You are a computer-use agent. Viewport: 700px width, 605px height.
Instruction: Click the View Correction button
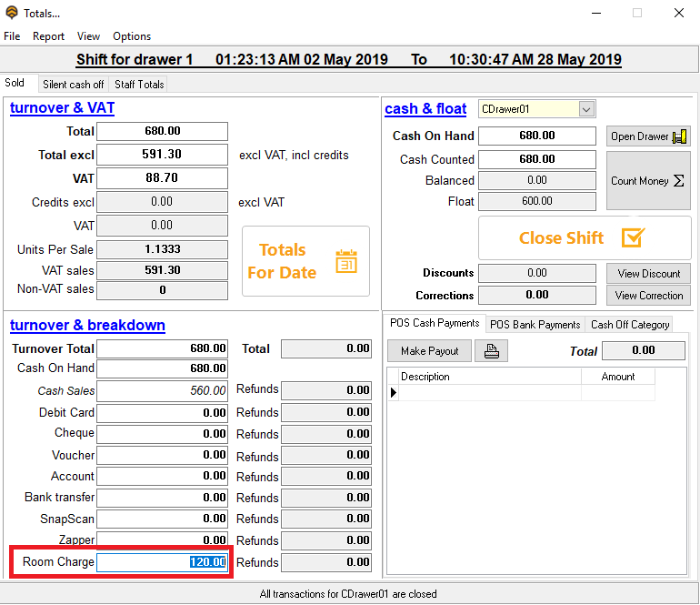[x=648, y=296]
